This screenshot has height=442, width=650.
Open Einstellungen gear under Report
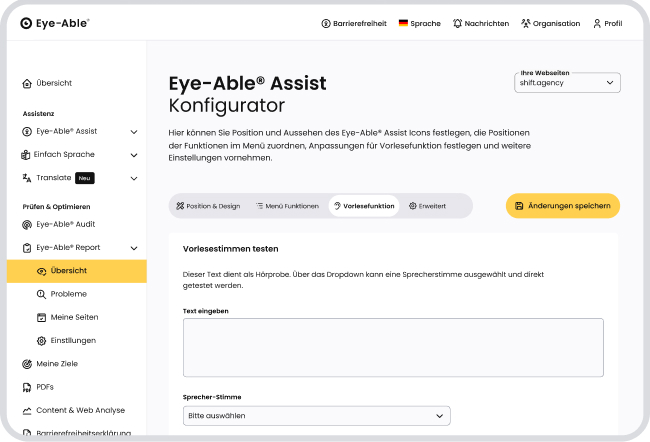[42, 340]
